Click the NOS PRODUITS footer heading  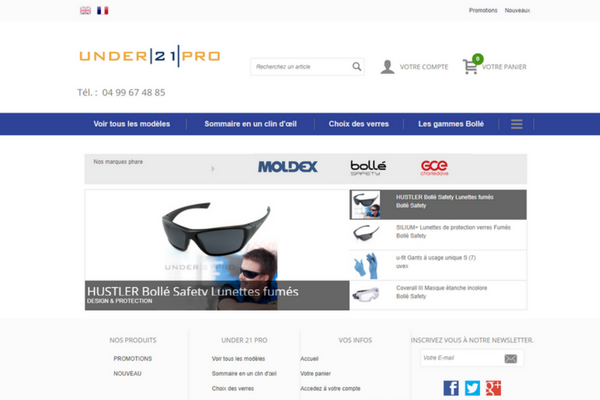[x=133, y=340]
